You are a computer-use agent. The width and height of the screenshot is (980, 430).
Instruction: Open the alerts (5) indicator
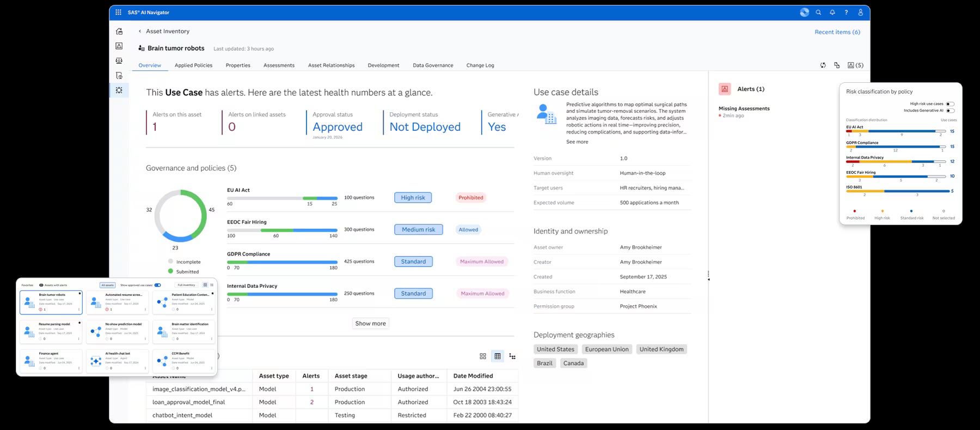[x=855, y=65]
